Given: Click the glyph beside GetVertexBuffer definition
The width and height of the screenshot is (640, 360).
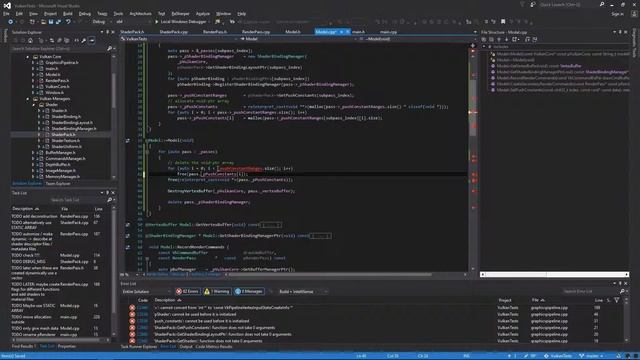Looking at the screenshot, I should (x=128, y=224).
